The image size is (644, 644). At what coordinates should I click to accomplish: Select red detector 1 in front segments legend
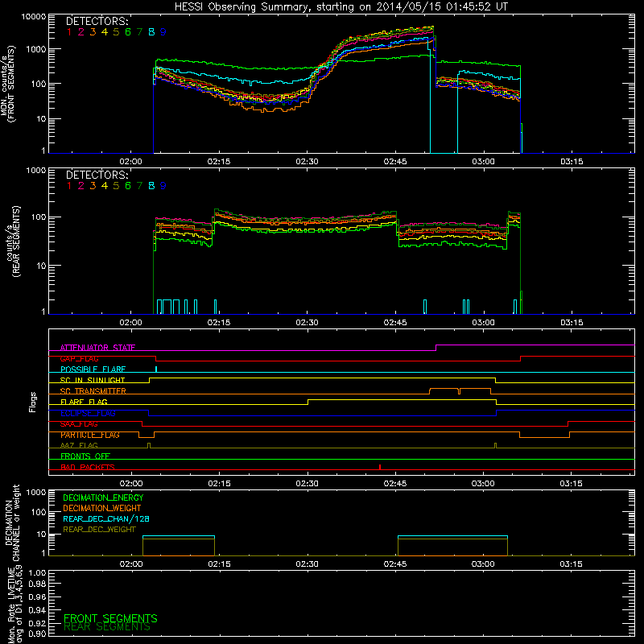pyautogui.click(x=69, y=32)
